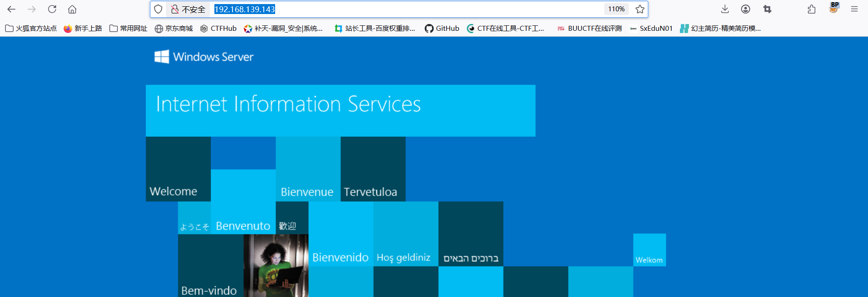Click the Internet Information Services banner
Screen dimensions: 868x297
coord(340,110)
